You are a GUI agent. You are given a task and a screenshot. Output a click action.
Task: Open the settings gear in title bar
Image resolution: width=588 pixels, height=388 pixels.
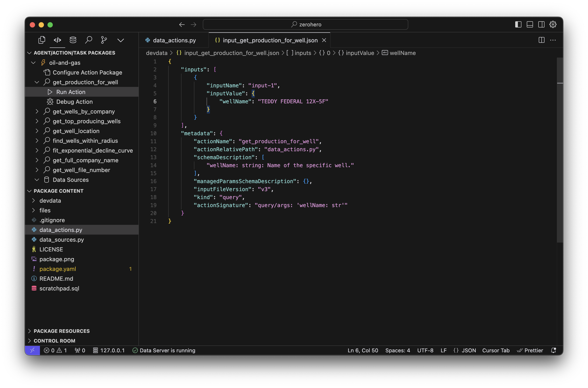click(553, 24)
